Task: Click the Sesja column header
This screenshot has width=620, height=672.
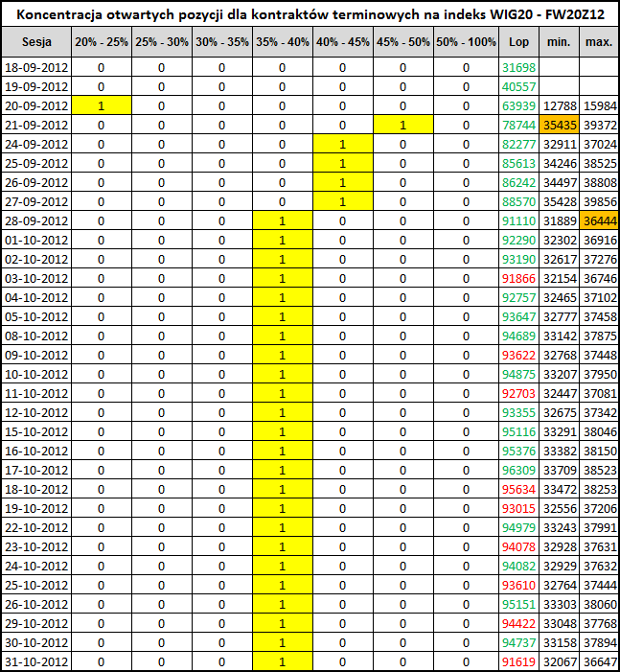Action: (x=36, y=42)
